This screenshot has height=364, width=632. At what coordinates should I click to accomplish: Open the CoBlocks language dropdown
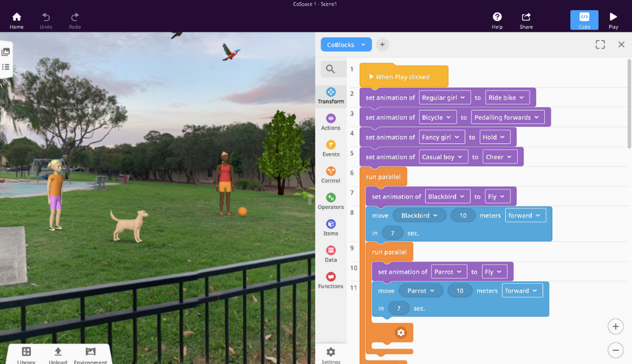[x=346, y=45]
